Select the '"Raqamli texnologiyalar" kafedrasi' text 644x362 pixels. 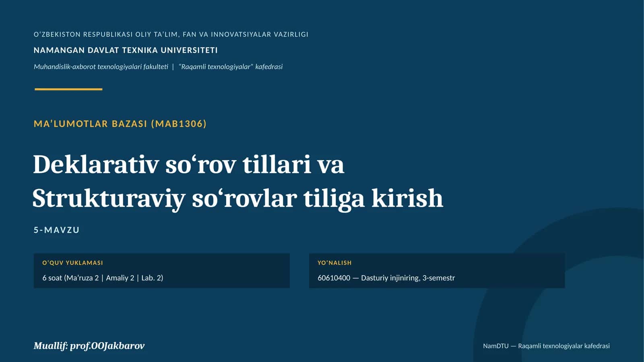(x=231, y=67)
